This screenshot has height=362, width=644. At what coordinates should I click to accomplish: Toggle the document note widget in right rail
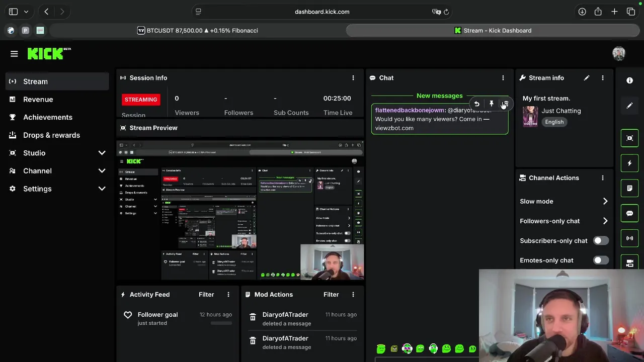pyautogui.click(x=629, y=188)
